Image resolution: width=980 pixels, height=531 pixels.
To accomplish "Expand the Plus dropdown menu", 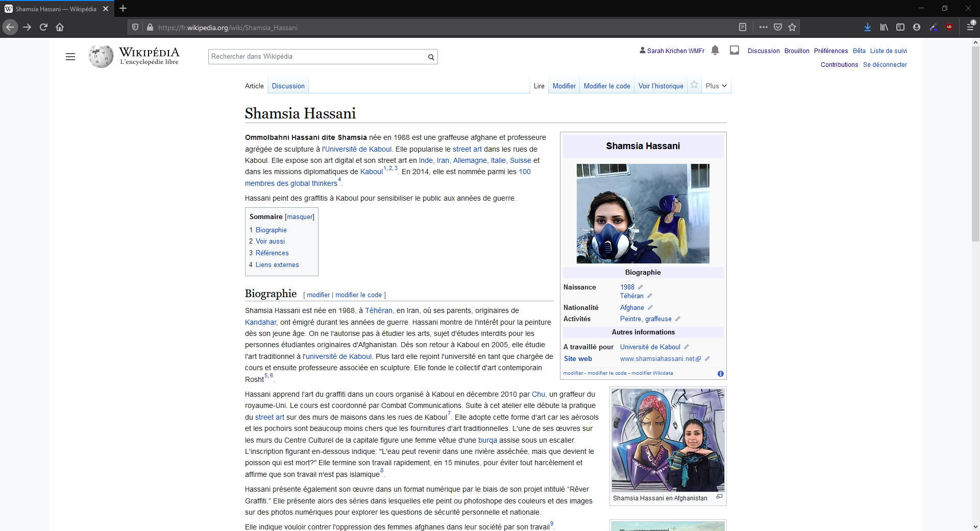I will tap(716, 86).
